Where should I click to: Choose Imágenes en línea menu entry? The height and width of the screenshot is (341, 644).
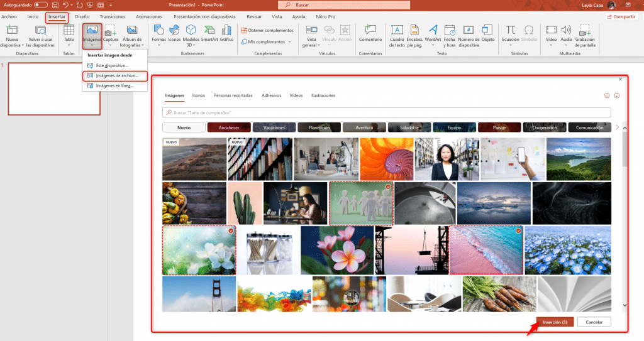[114, 86]
